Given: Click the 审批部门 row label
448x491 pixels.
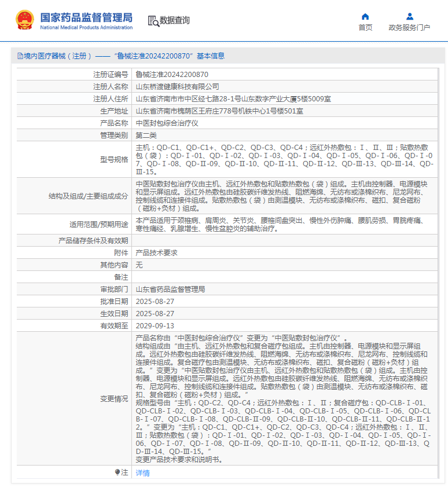Looking at the screenshot, I should click(114, 290).
